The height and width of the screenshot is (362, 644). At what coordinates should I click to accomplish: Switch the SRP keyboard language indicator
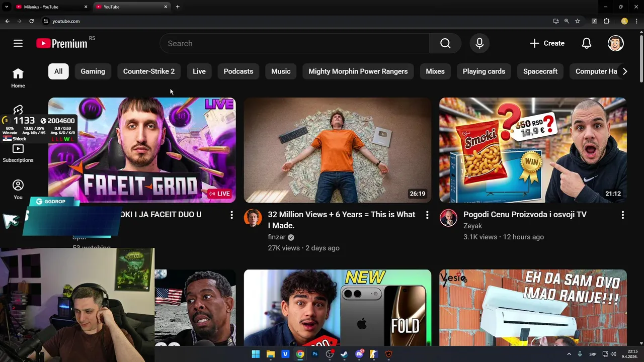point(593,354)
